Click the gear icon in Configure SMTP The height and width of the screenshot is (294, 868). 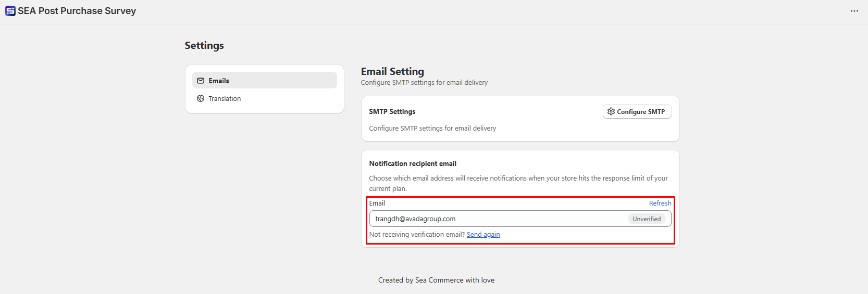click(611, 111)
